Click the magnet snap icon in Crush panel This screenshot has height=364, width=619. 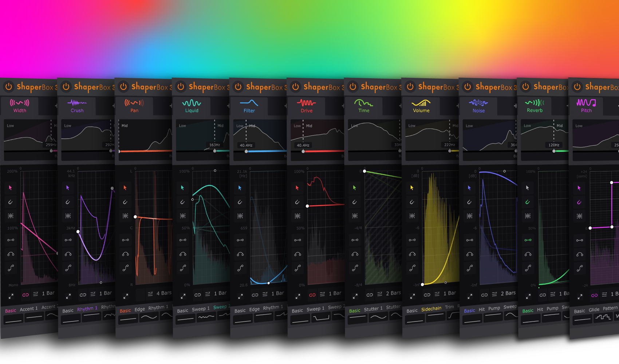[x=68, y=202]
